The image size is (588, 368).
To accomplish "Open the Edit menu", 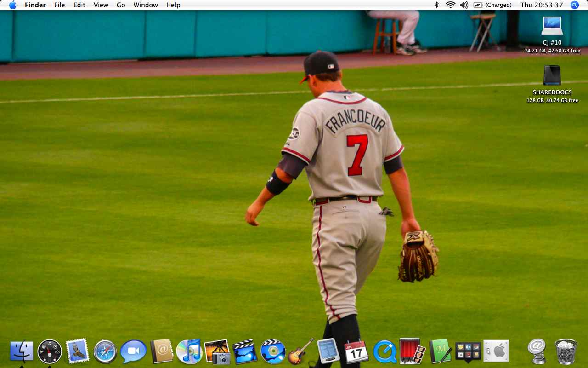I will pyautogui.click(x=79, y=5).
